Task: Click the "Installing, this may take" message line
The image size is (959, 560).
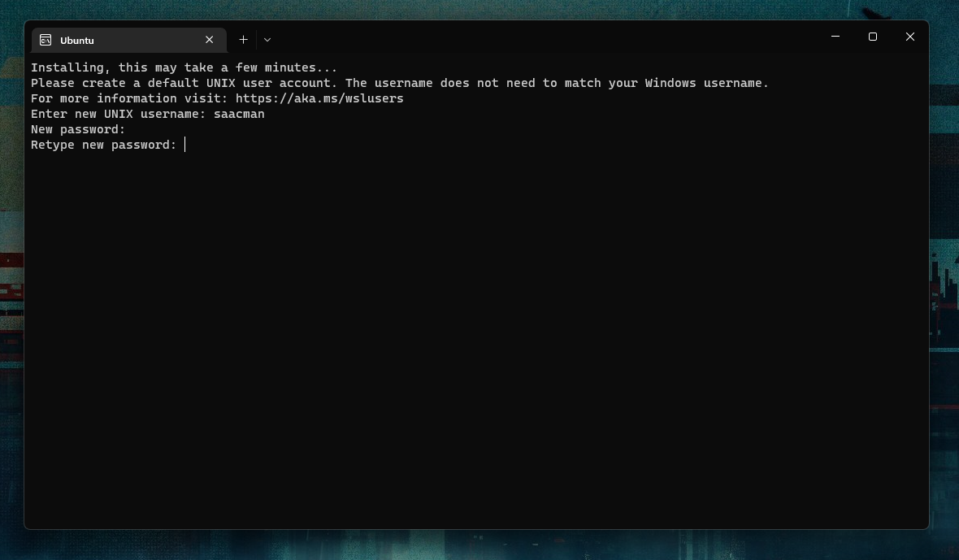Action: pyautogui.click(x=184, y=67)
